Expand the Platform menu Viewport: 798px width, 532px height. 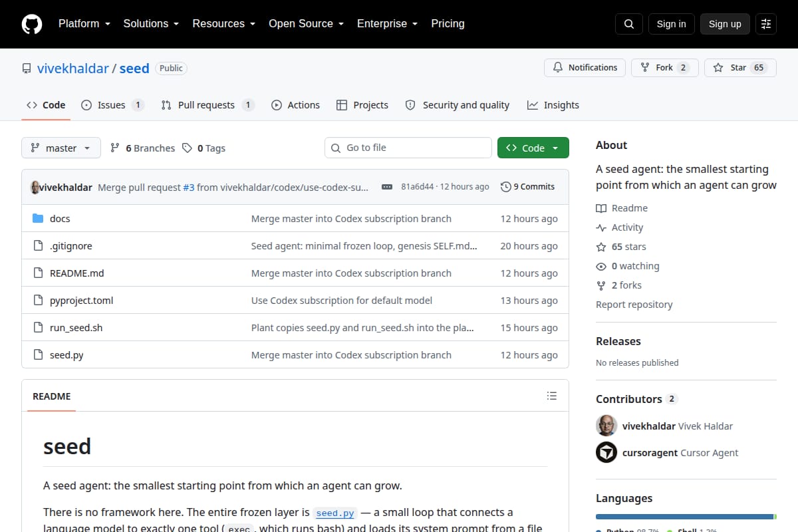click(84, 24)
